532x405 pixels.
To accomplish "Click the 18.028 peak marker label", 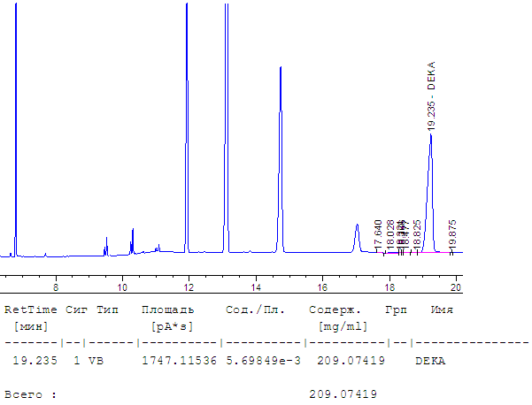I will [x=390, y=234].
